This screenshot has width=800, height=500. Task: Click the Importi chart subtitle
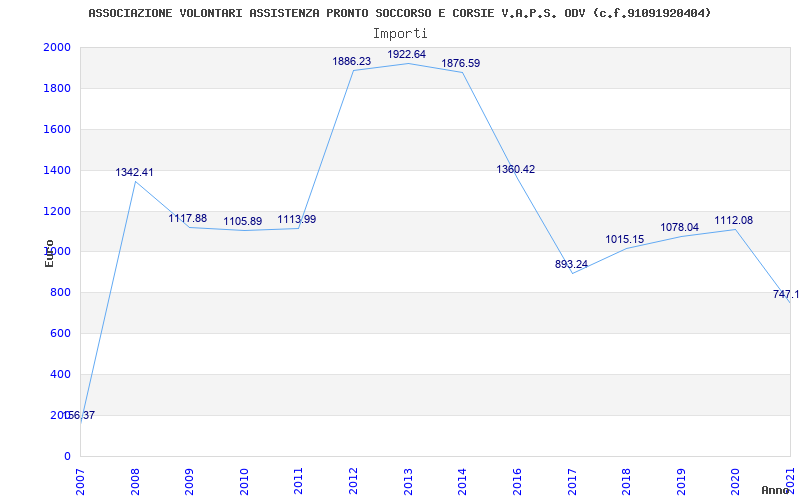click(400, 34)
